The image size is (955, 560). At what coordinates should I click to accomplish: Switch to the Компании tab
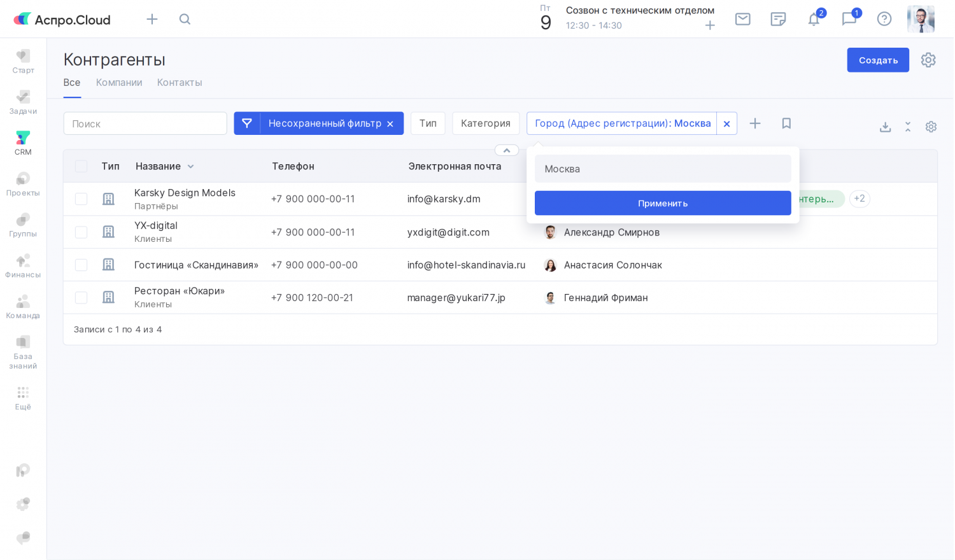[x=119, y=83]
